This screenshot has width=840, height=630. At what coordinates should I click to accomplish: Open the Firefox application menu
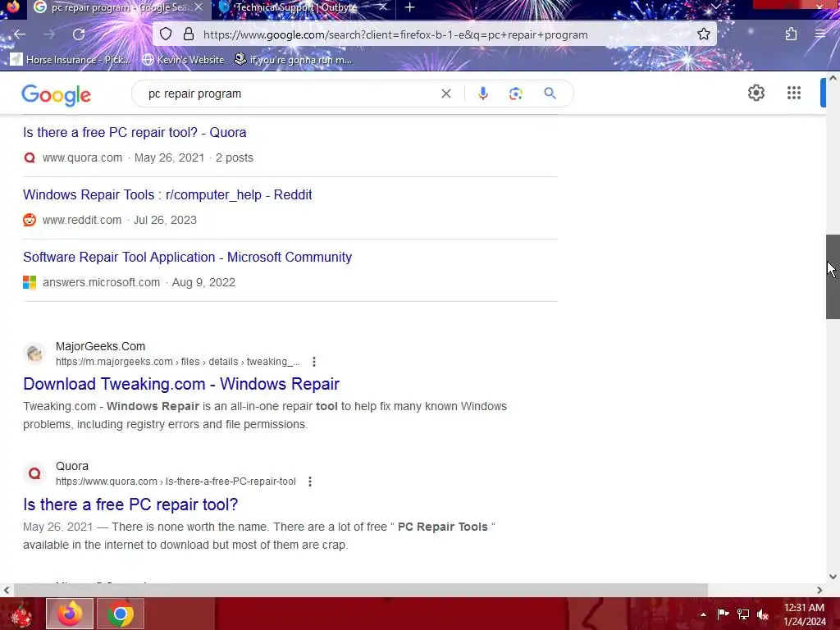pyautogui.click(x=820, y=34)
